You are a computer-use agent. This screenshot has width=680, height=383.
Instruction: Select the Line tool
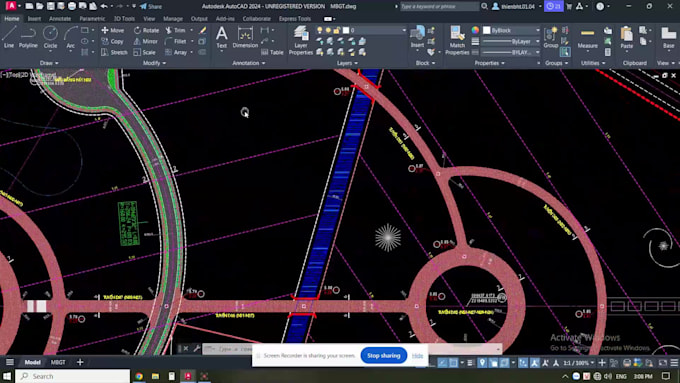pyautogui.click(x=9, y=37)
